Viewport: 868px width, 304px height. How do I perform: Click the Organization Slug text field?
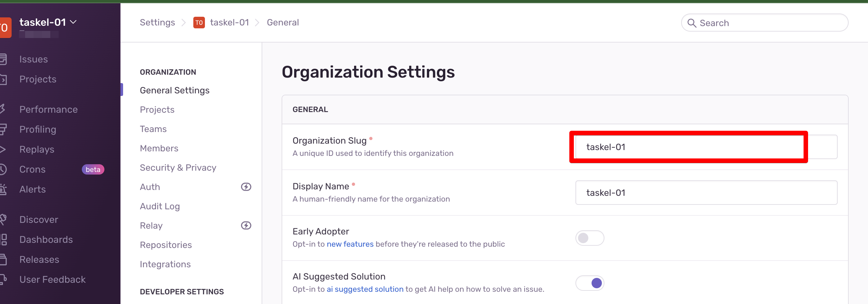(x=706, y=147)
